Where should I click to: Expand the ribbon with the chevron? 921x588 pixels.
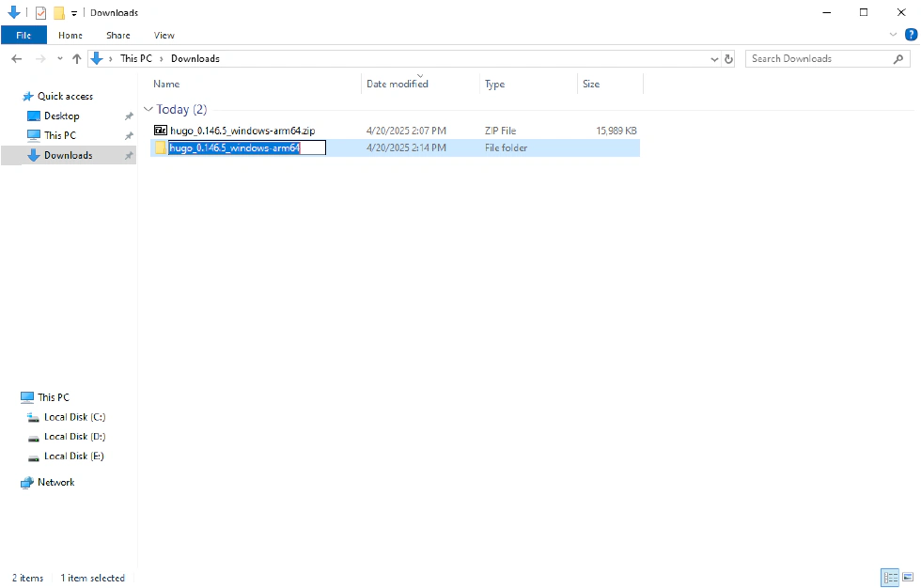(893, 35)
